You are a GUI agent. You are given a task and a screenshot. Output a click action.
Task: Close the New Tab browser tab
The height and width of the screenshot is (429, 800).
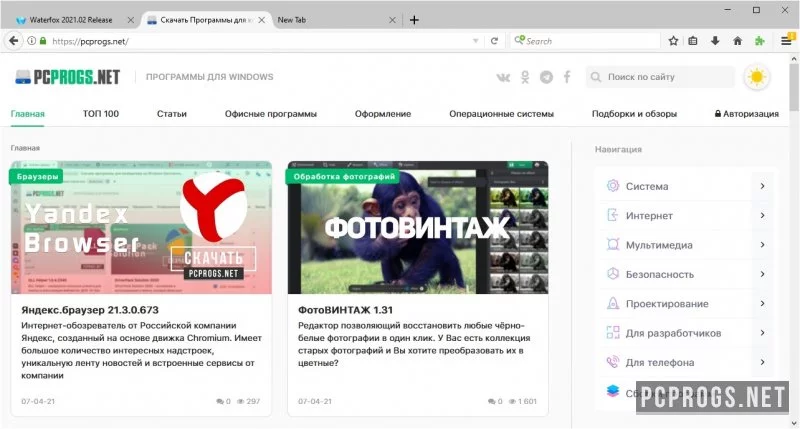(392, 20)
